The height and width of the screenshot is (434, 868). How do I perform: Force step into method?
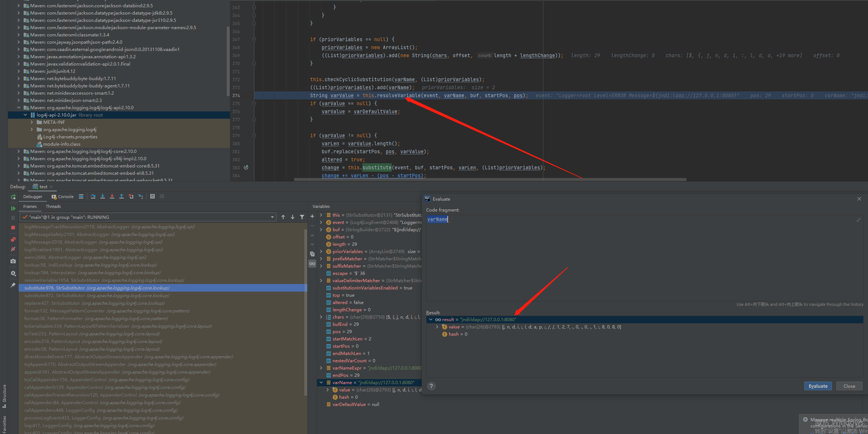click(112, 197)
